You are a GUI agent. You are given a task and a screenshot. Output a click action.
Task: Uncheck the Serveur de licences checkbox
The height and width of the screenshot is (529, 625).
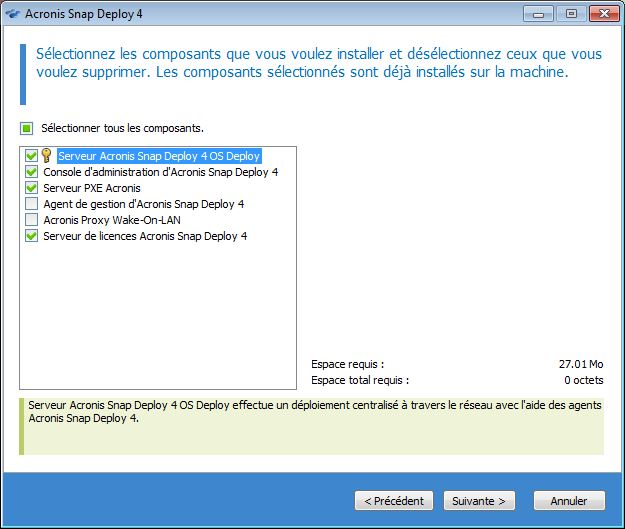coord(31,236)
